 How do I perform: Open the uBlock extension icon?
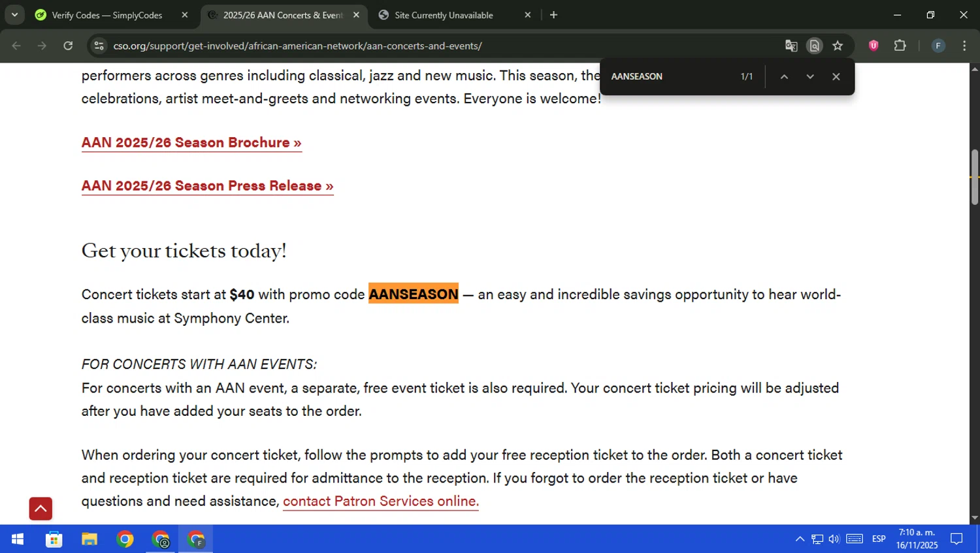coord(874,46)
